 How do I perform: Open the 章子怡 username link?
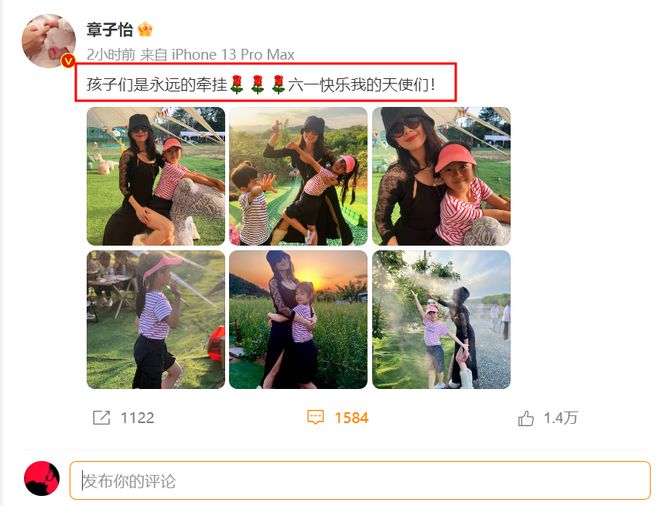[110, 29]
